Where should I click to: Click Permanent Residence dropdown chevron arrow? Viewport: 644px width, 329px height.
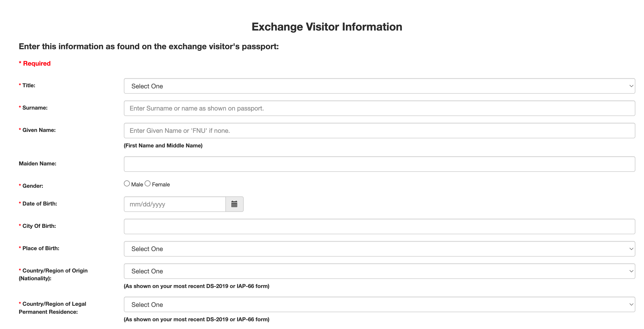tap(631, 304)
